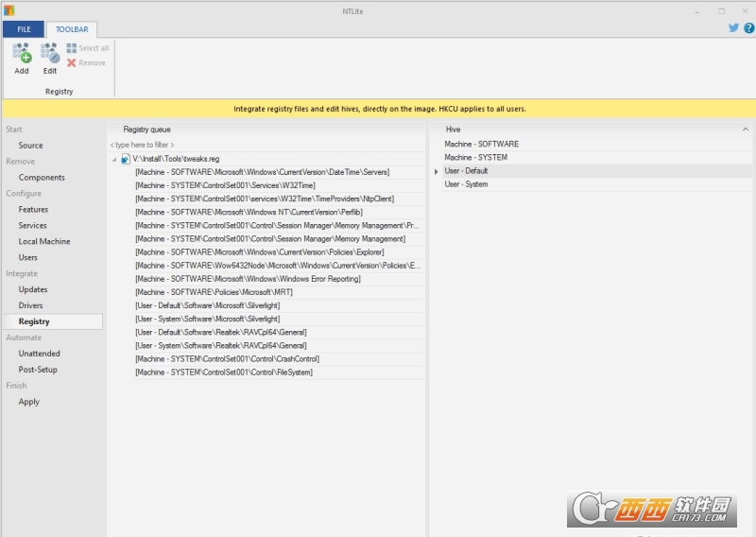
Task: Click the tweaks.reg file icon
Action: 126,159
